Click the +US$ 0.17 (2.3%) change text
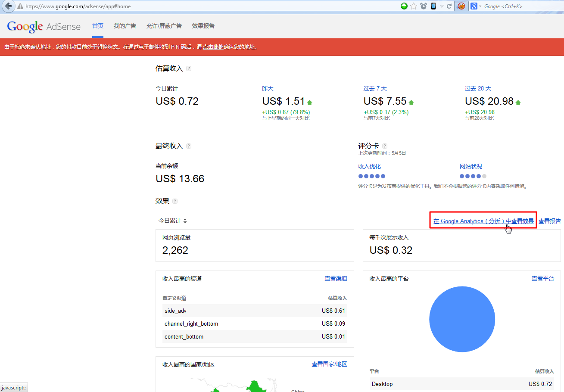The height and width of the screenshot is (392, 564). click(386, 112)
